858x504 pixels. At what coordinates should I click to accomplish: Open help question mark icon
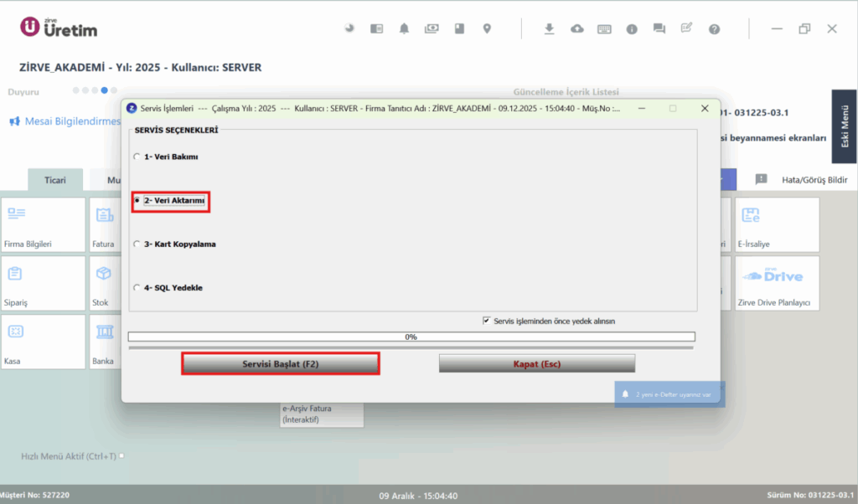[714, 29]
